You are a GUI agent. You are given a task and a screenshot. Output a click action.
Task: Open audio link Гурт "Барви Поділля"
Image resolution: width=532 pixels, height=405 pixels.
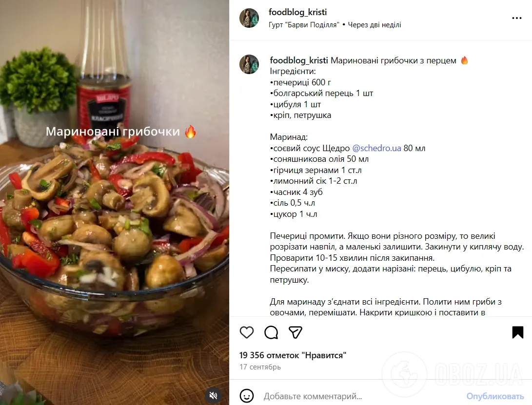pos(304,25)
